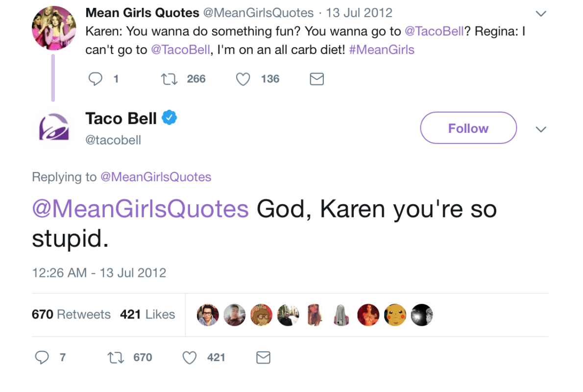Screen dimensions: 583x392
Task: Open the Pikachu avatar among likers
Action: [x=395, y=315]
